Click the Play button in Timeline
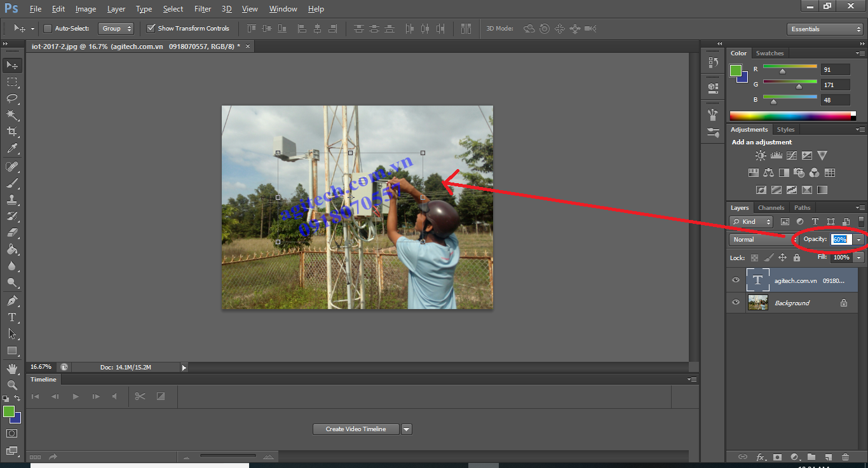The height and width of the screenshot is (468, 868). tap(76, 396)
